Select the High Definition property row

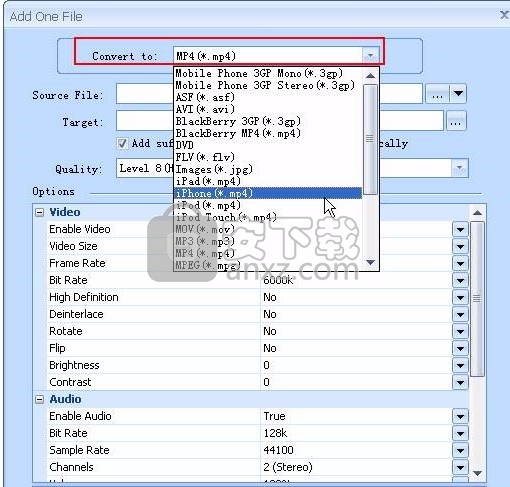point(257,297)
